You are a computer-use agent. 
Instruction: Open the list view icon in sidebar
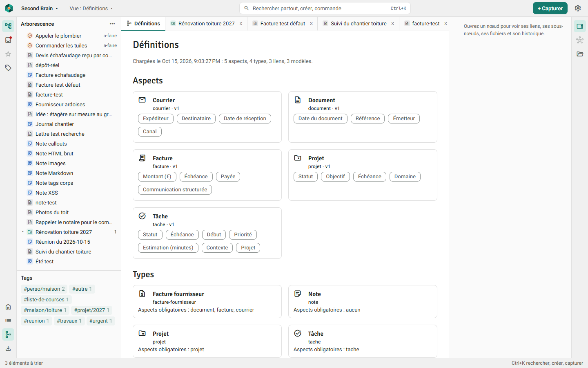tap(8, 321)
